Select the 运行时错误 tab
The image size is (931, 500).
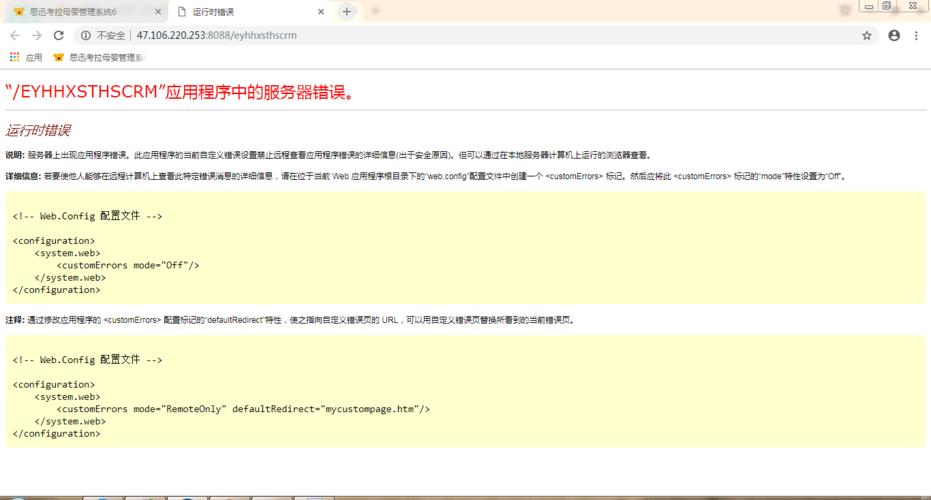pyautogui.click(x=249, y=12)
